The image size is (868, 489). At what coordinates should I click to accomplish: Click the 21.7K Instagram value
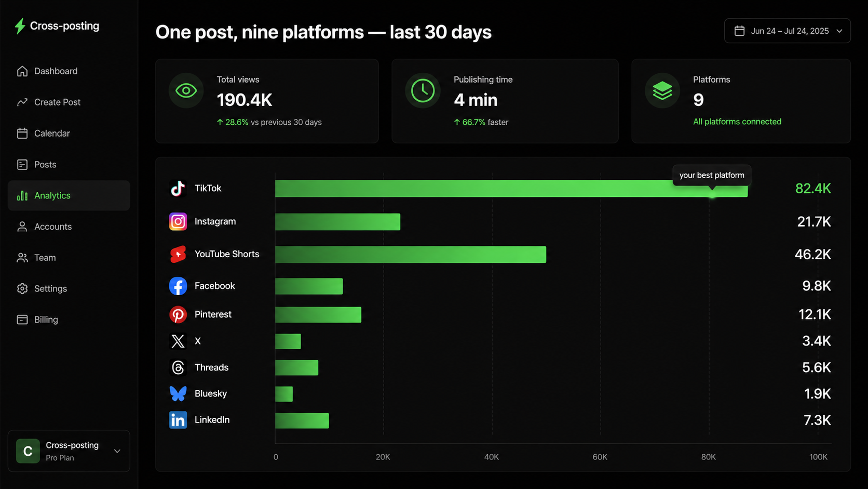(x=814, y=221)
